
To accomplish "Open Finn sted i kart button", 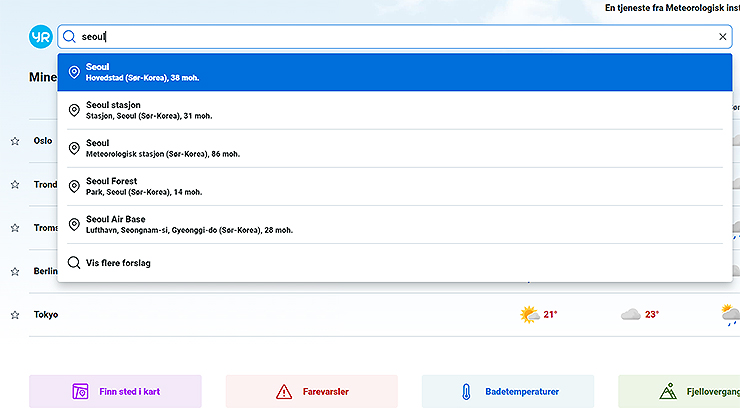I will click(x=115, y=392).
